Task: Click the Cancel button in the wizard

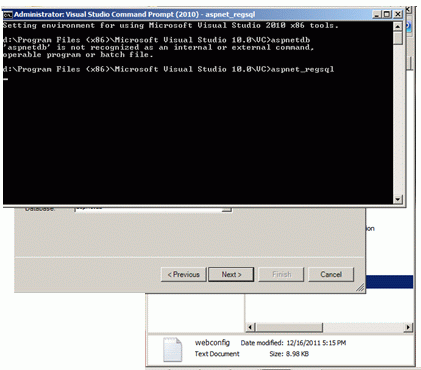Action: coord(331,275)
